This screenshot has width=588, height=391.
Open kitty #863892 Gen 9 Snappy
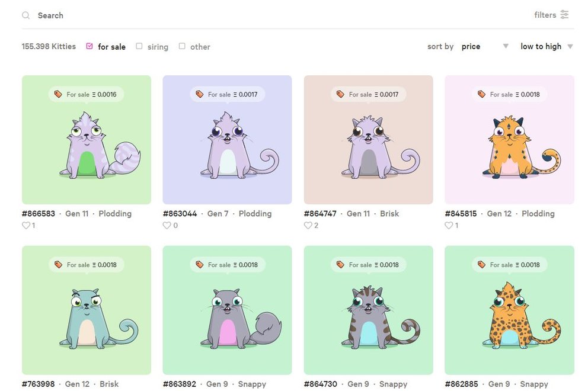tap(215, 384)
